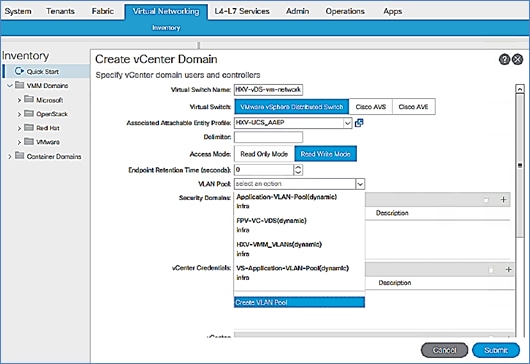Click the Submit button
Screen dimensions: 530x364
(496, 350)
